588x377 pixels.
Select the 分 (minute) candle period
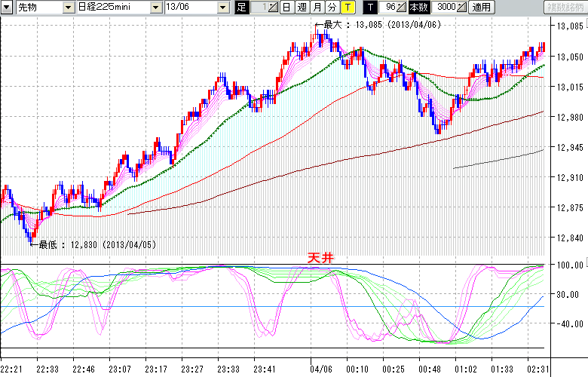click(332, 8)
